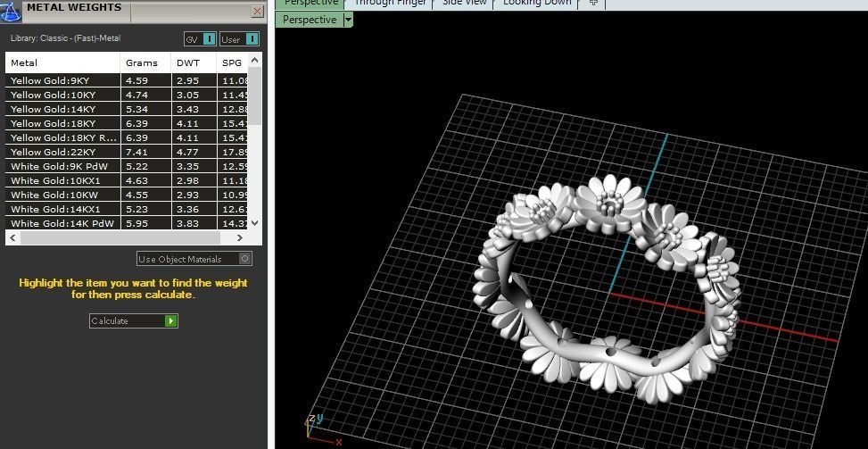Viewport: 868px width, 449px height.
Task: Open the dropdown arrow beside the Perspective viewport title
Action: pos(348,20)
